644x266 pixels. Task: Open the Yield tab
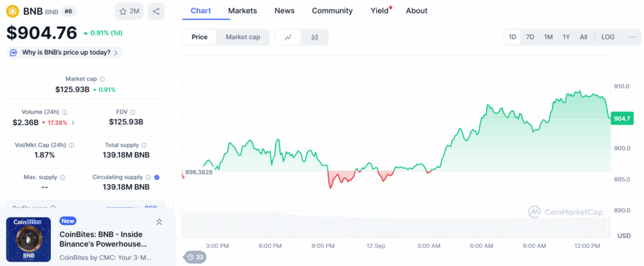[380, 11]
